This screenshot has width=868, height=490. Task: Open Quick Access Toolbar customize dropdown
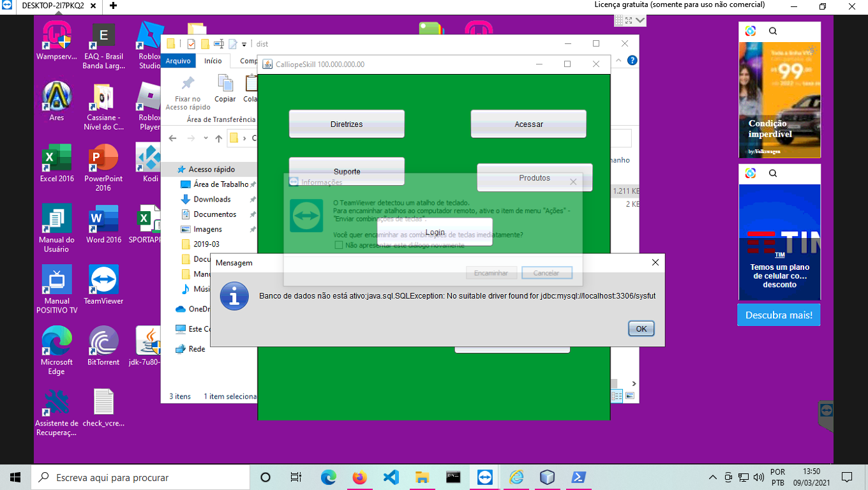[x=244, y=44]
